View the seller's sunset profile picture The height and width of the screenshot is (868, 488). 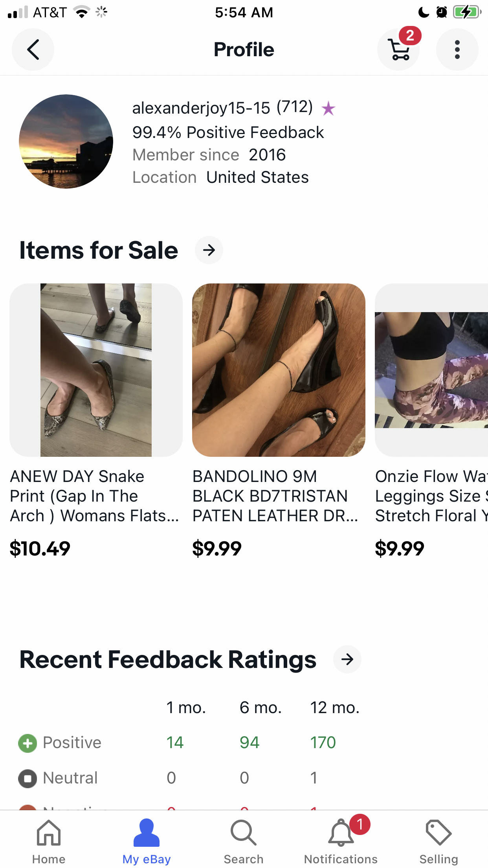66,142
